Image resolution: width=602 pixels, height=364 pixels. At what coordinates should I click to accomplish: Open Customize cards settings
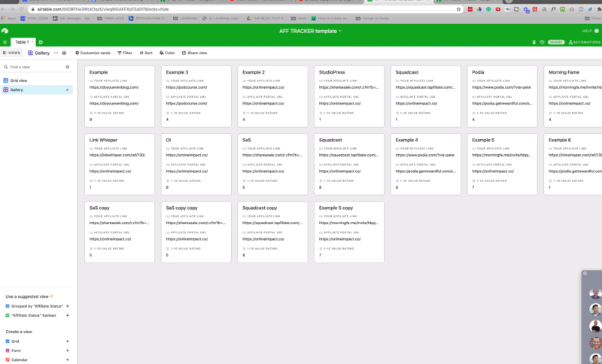pyautogui.click(x=93, y=53)
